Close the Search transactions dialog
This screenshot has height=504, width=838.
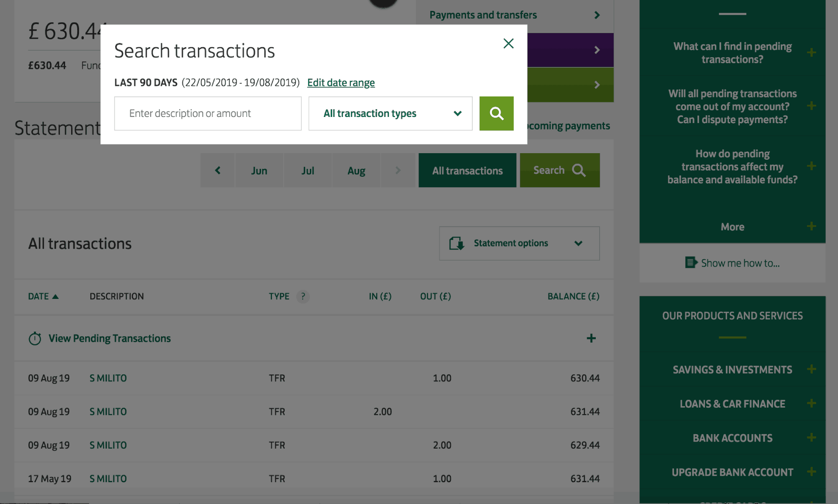coord(508,44)
